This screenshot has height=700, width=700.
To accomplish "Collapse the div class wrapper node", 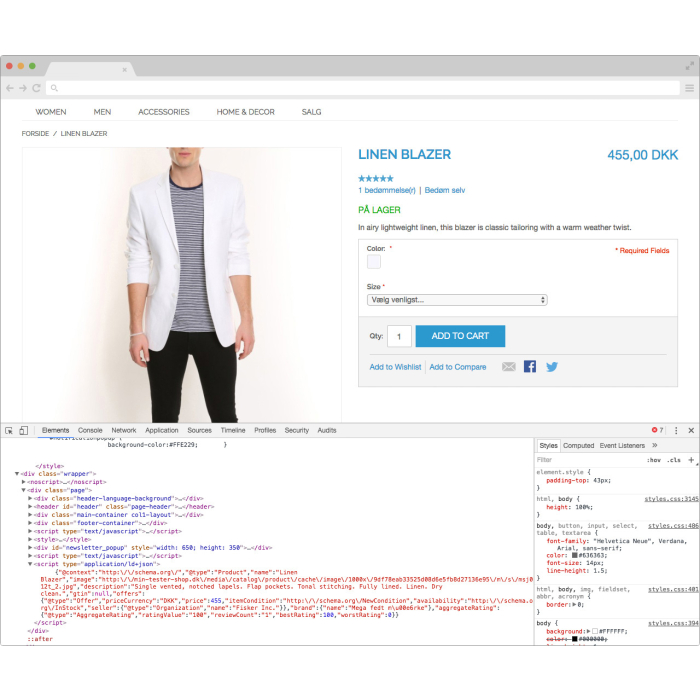I will tap(17, 474).
